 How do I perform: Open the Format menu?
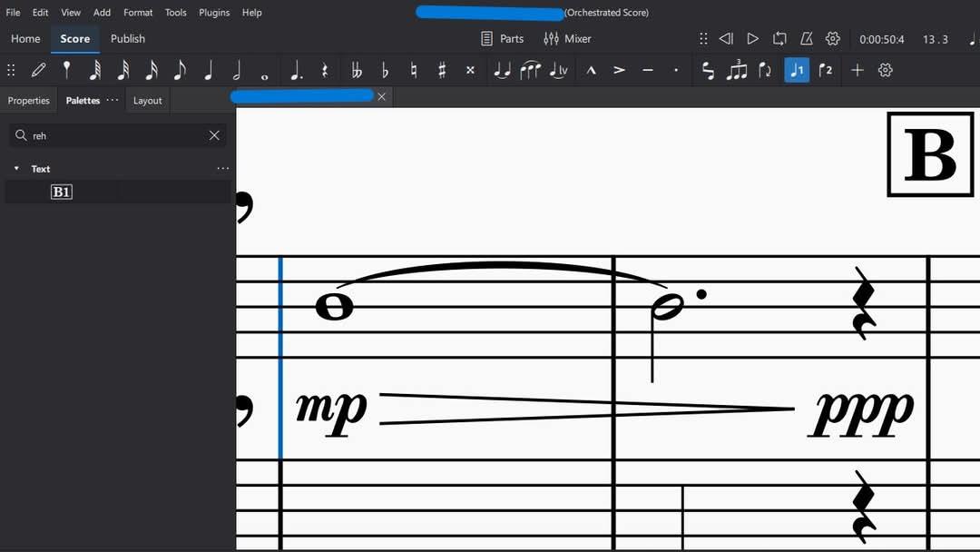click(138, 13)
